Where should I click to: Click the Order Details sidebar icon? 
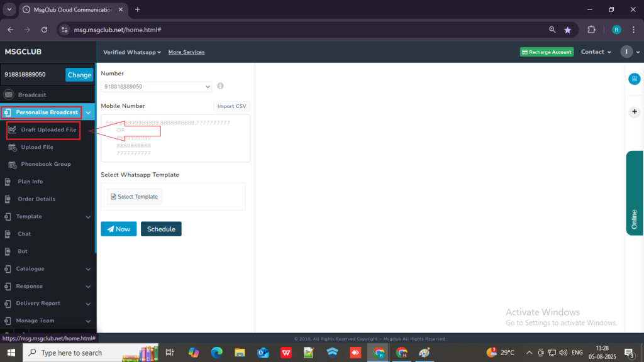click(8, 199)
